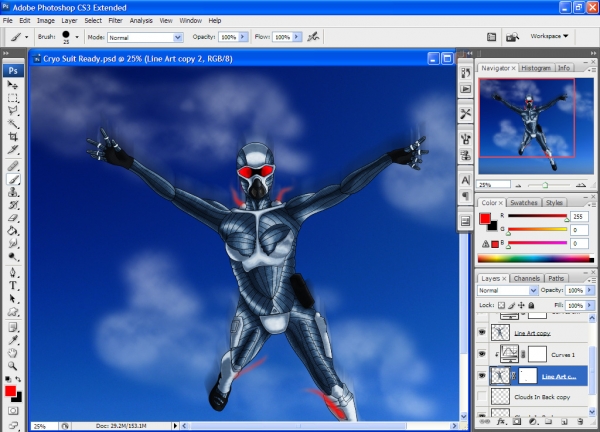Click the Navigator zoom slider
This screenshot has width=600, height=432.
545,185
